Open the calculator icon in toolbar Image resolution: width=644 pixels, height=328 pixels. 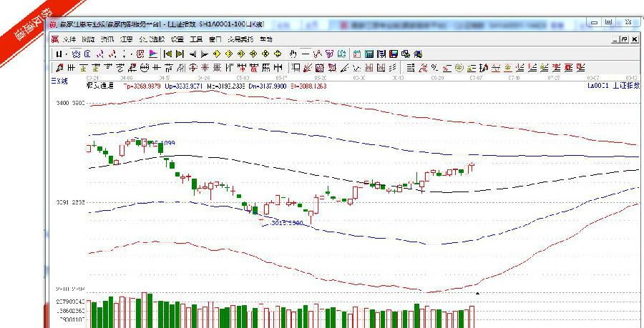tap(369, 54)
